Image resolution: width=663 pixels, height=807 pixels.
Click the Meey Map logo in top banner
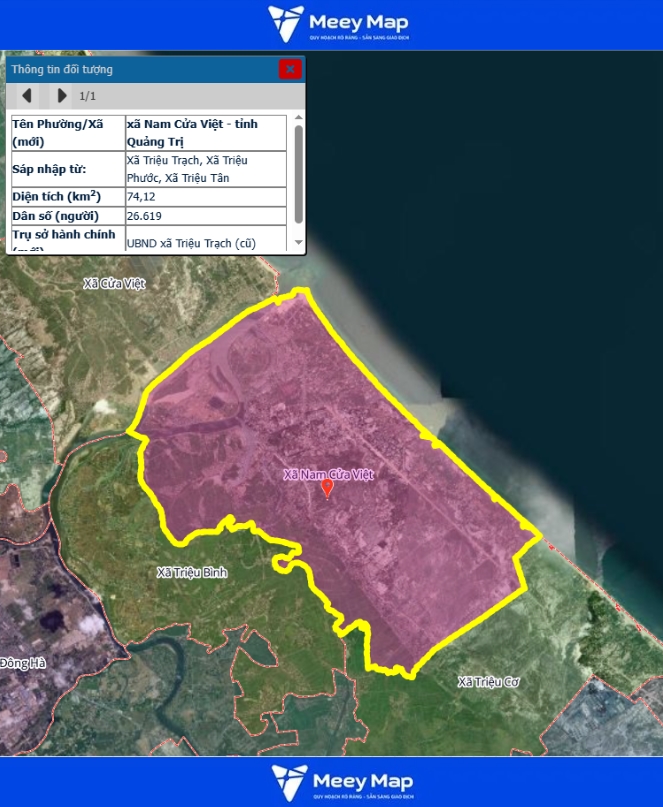point(338,24)
